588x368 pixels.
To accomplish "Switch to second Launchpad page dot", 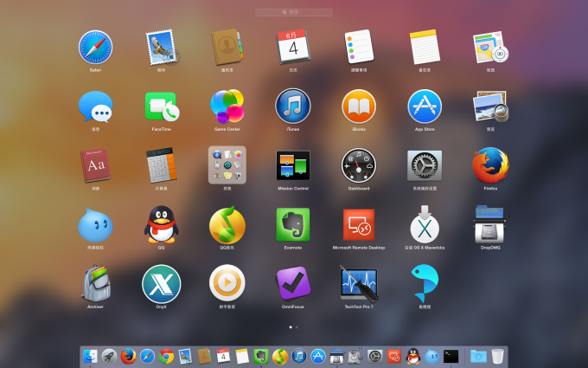I will pyautogui.click(x=297, y=327).
